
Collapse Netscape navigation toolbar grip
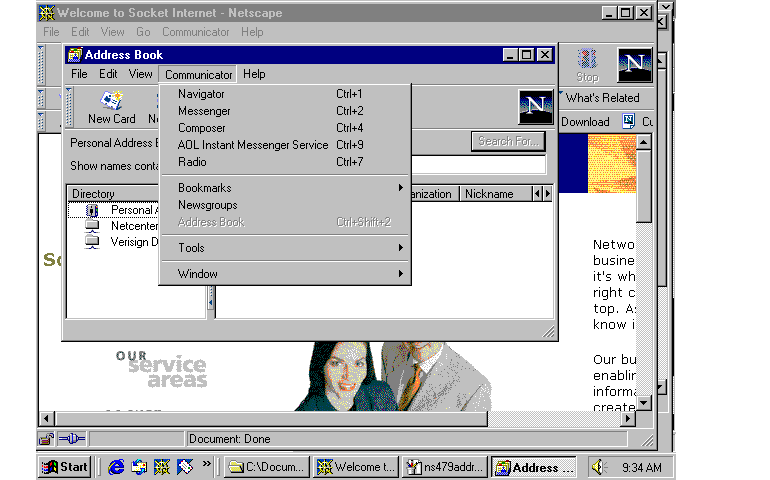coord(41,64)
